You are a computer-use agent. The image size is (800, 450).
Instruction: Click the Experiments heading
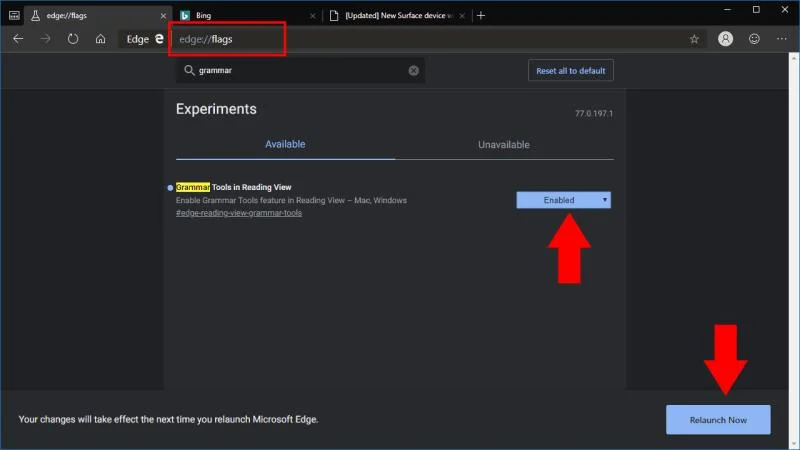(216, 109)
